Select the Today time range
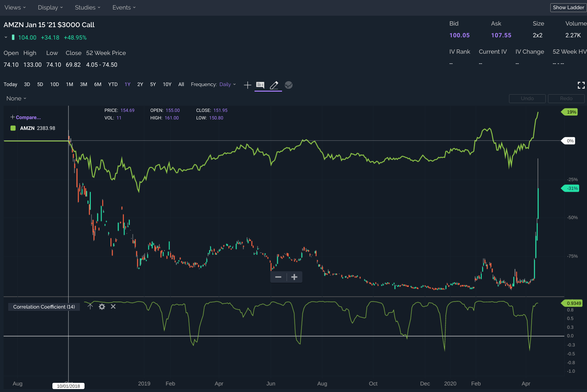This screenshot has width=587, height=392. click(x=10, y=84)
